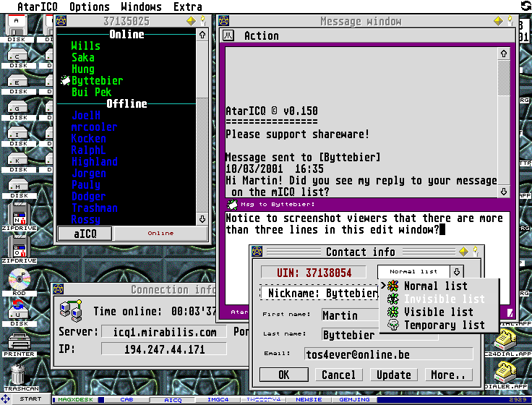The image size is (532, 405).
Task: Open the C DISK drive icon
Action: pos(18,58)
